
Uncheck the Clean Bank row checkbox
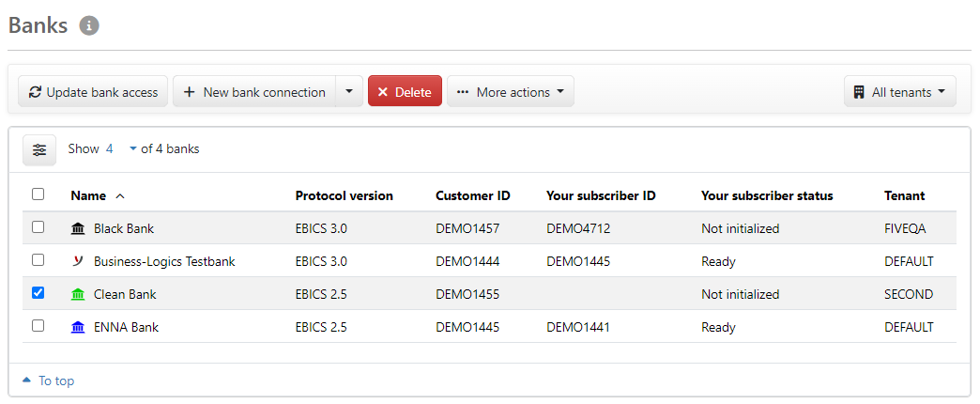coord(38,293)
